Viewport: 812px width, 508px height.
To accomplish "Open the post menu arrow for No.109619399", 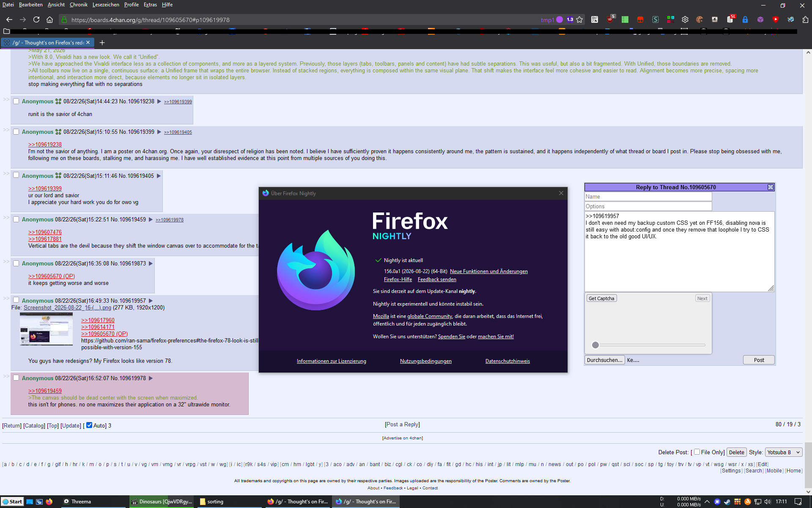I will (x=159, y=132).
